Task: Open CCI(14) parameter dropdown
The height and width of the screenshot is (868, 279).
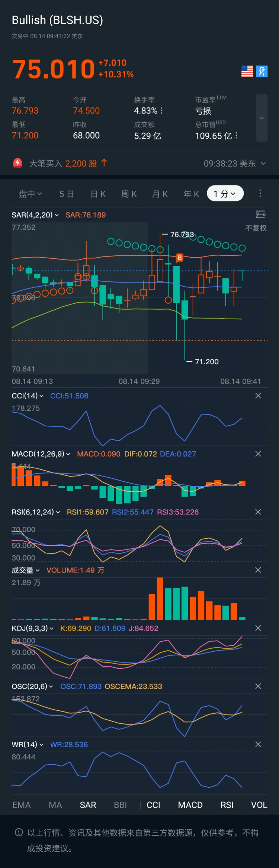Action: pyautogui.click(x=28, y=396)
